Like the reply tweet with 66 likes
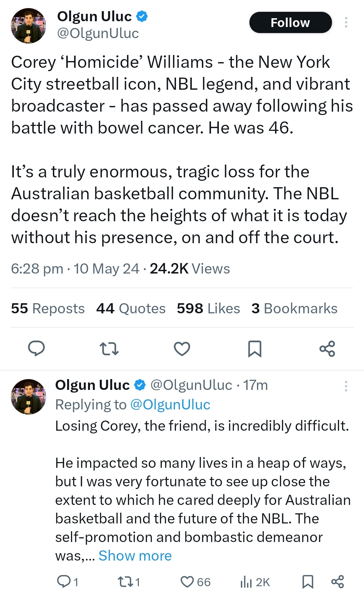364x599 pixels. 195,582
